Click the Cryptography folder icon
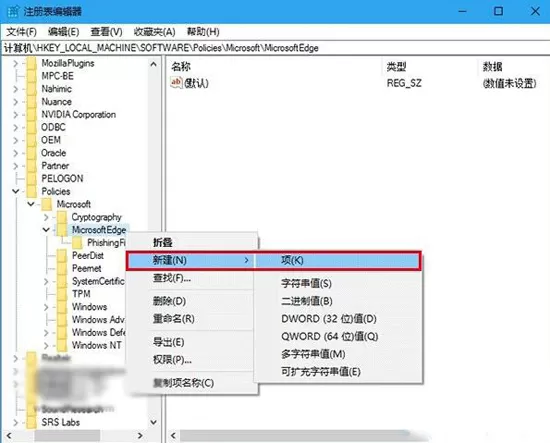The image size is (550, 443). point(62,217)
